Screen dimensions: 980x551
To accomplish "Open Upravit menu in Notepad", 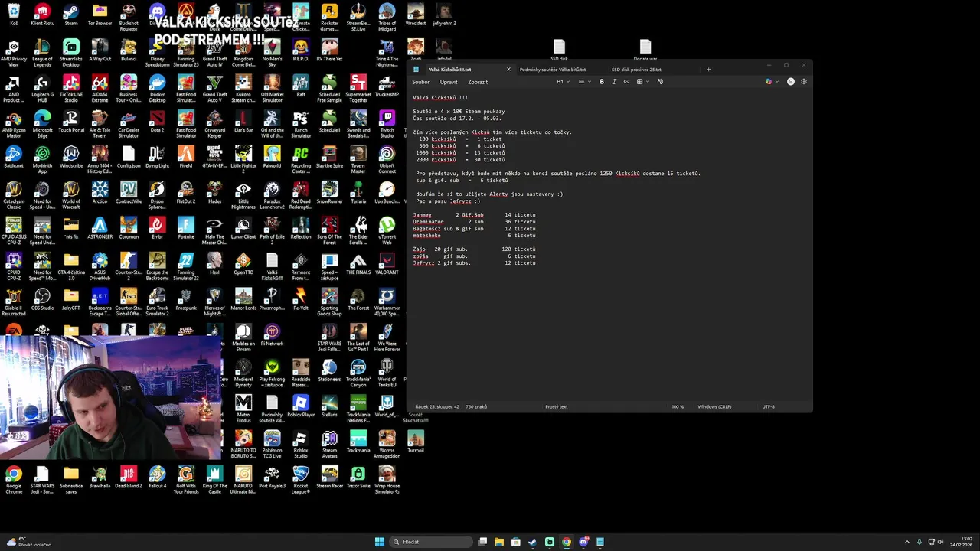I will click(449, 82).
